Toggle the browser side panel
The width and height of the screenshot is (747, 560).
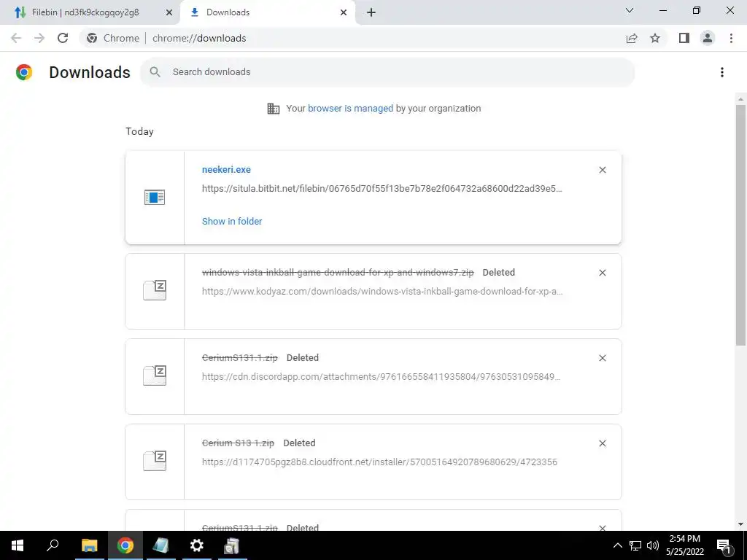[x=684, y=38]
